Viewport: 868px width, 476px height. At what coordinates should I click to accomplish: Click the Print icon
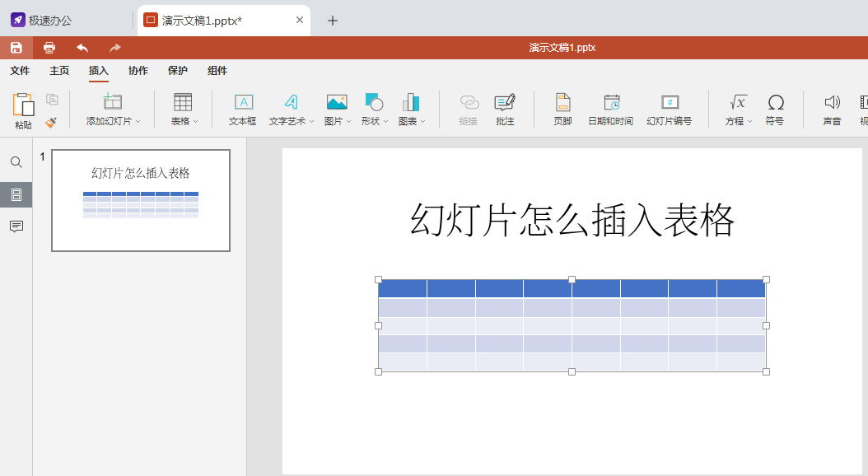coord(49,48)
